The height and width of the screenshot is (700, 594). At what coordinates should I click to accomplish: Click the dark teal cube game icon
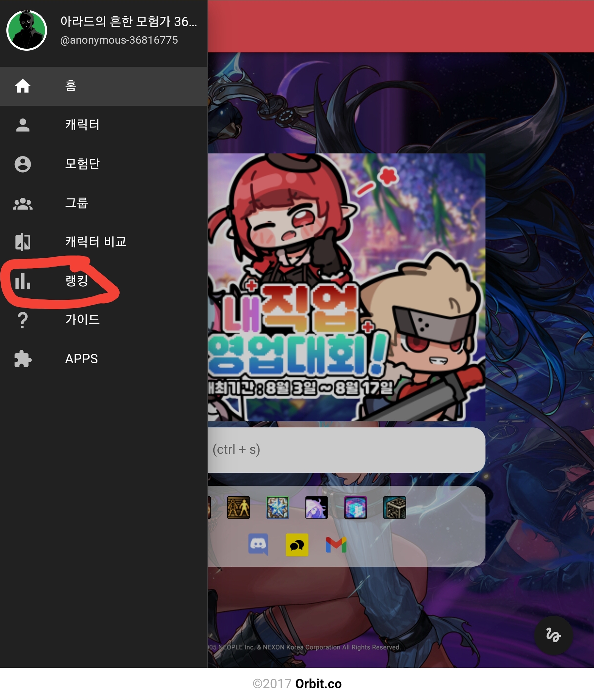pyautogui.click(x=395, y=508)
